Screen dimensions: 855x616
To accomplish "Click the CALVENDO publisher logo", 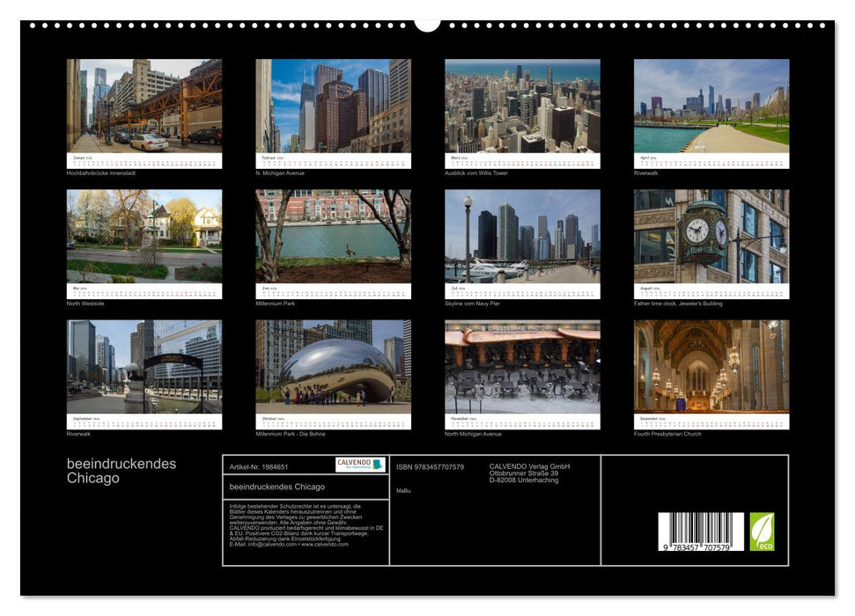I will (359, 463).
